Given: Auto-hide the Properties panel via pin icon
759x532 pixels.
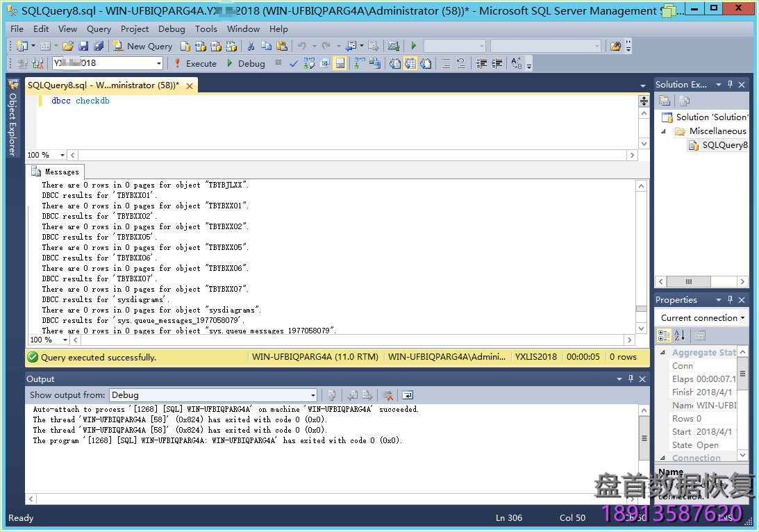Looking at the screenshot, I should (729, 299).
